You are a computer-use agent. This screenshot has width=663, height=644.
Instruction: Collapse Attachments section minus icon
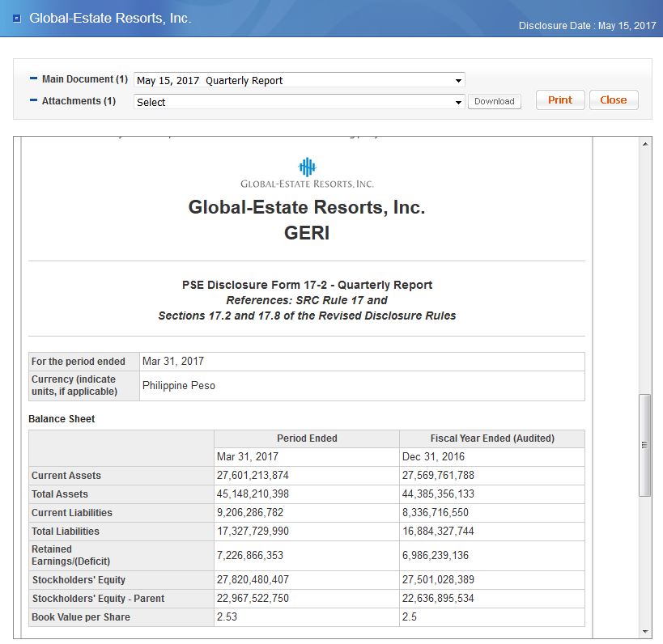click(33, 100)
